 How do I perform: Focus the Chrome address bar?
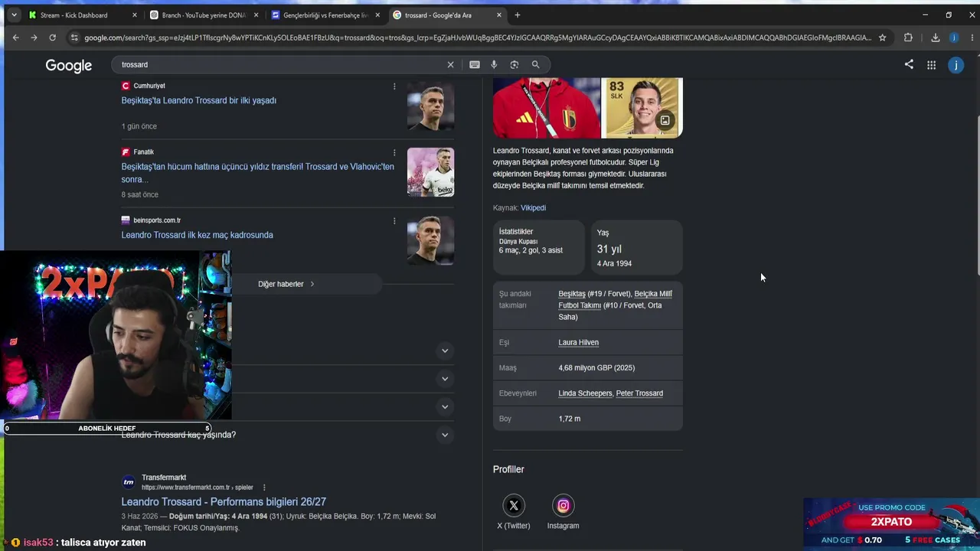tap(478, 37)
